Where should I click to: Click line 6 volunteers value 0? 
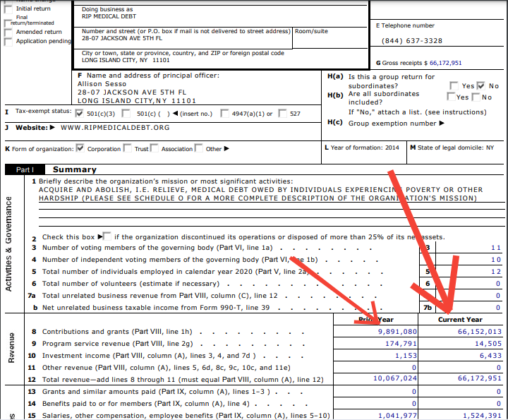[x=498, y=284]
